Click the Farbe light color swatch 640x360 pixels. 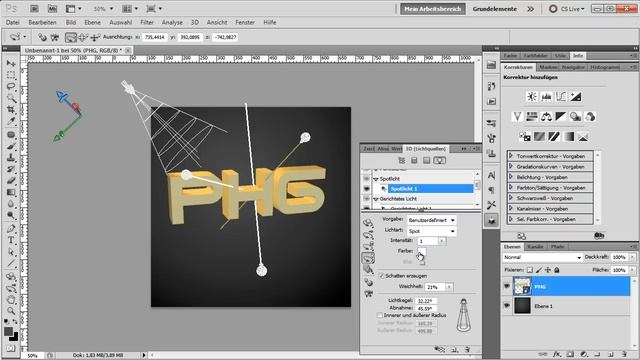(x=422, y=251)
